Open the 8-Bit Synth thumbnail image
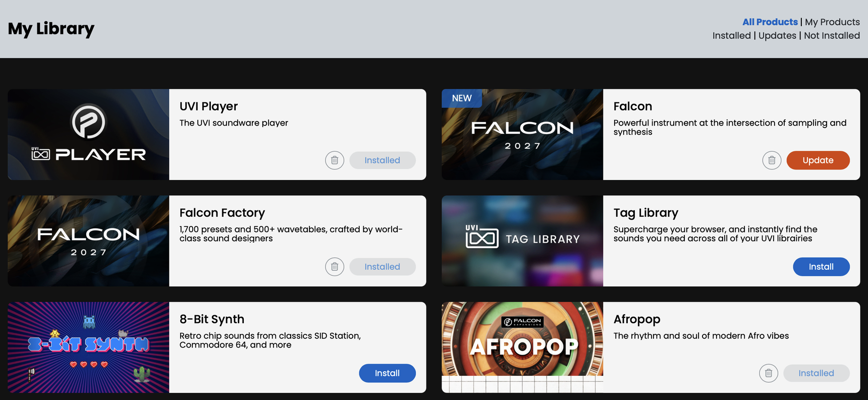The width and height of the screenshot is (868, 400). [88, 348]
